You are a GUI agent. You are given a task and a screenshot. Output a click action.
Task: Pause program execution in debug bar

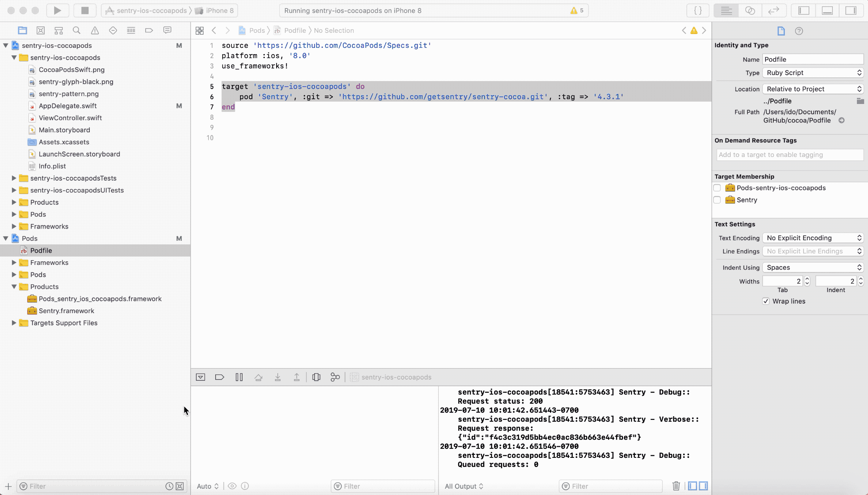239,377
